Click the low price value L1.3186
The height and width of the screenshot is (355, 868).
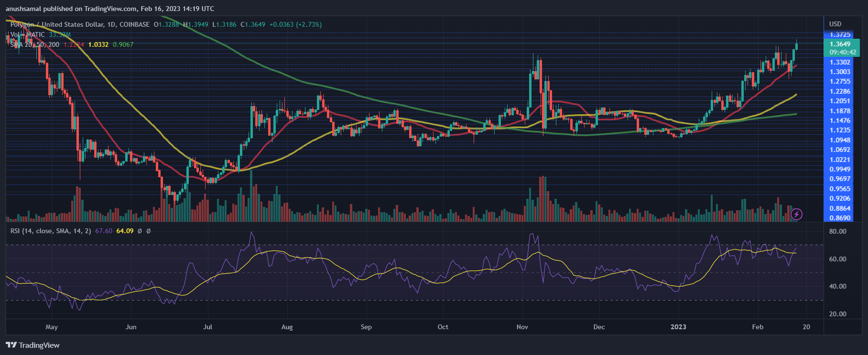click(x=225, y=24)
